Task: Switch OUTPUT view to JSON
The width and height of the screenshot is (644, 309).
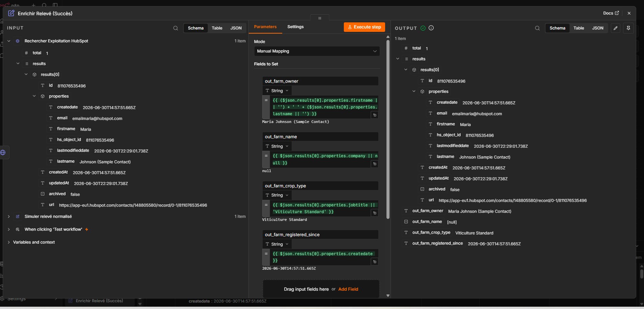Action: [x=598, y=28]
